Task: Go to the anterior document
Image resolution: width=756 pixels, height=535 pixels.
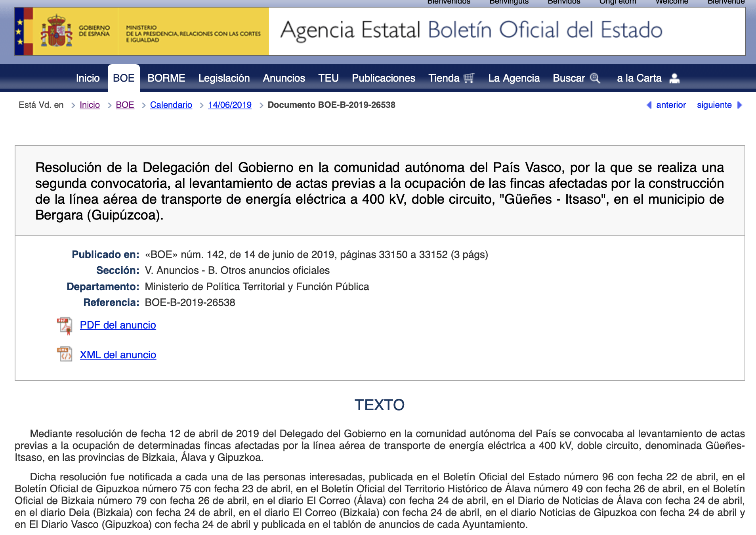Action: point(671,105)
